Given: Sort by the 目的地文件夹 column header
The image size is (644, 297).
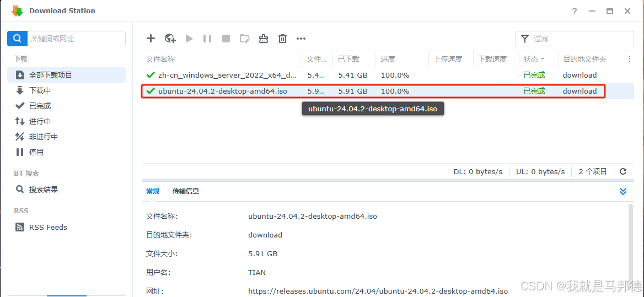Looking at the screenshot, I should coord(592,59).
